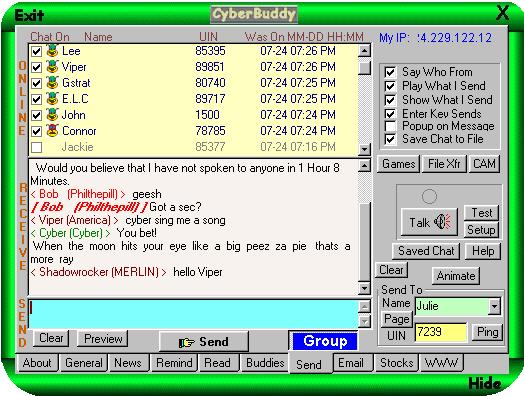524x396 pixels.
Task: Uncheck Chat On for Viper
Action: tap(36, 67)
